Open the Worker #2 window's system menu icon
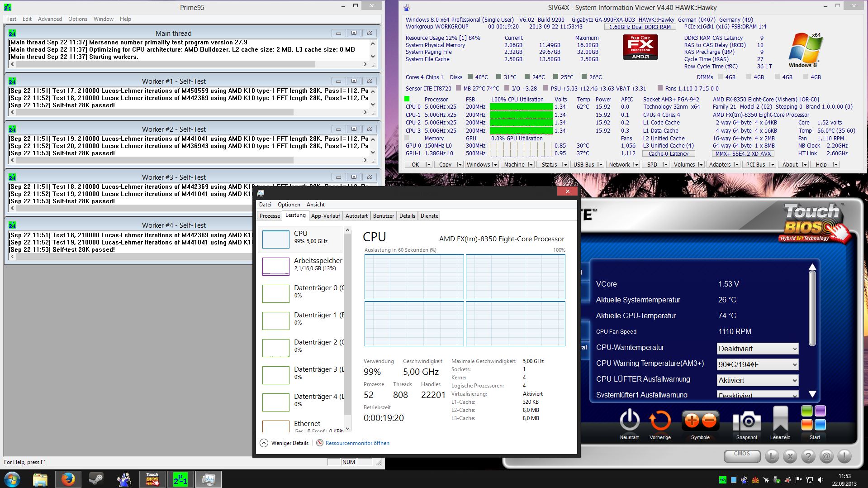This screenshot has height=488, width=868. pyautogui.click(x=12, y=129)
